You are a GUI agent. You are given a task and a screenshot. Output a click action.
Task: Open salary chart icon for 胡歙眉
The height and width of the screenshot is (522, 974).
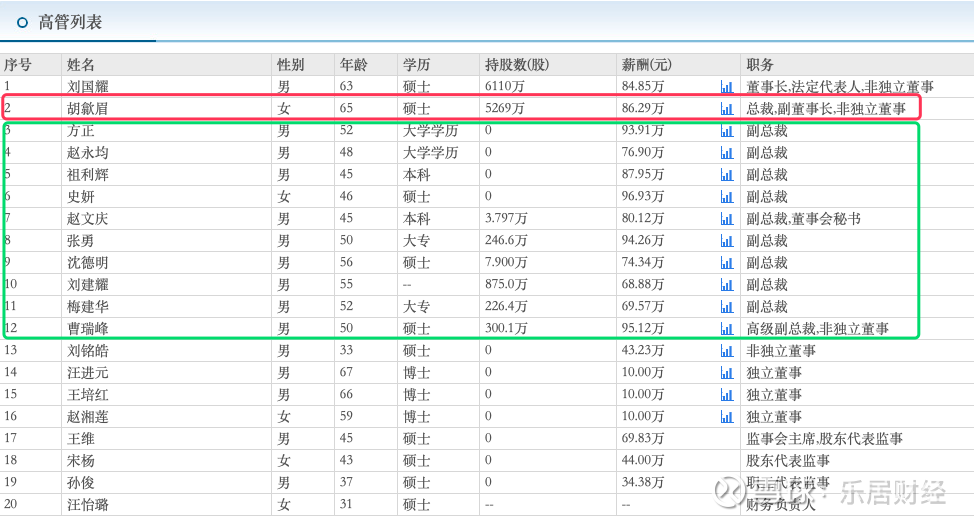(x=726, y=109)
